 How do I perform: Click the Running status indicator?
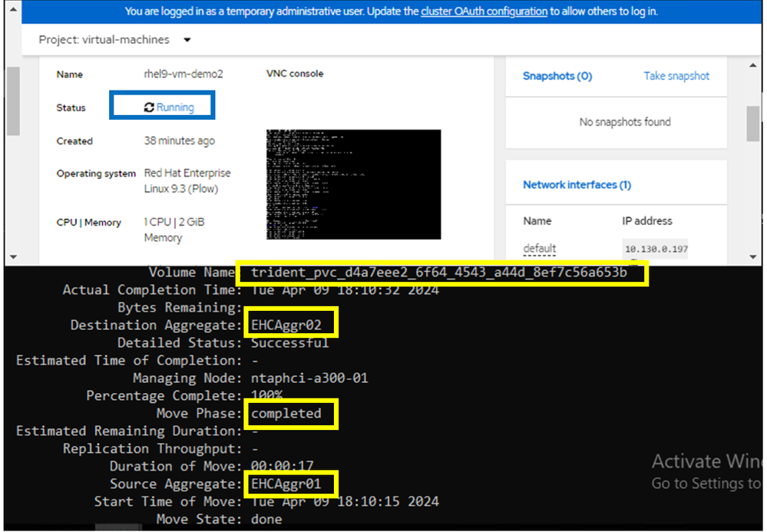[x=161, y=105]
